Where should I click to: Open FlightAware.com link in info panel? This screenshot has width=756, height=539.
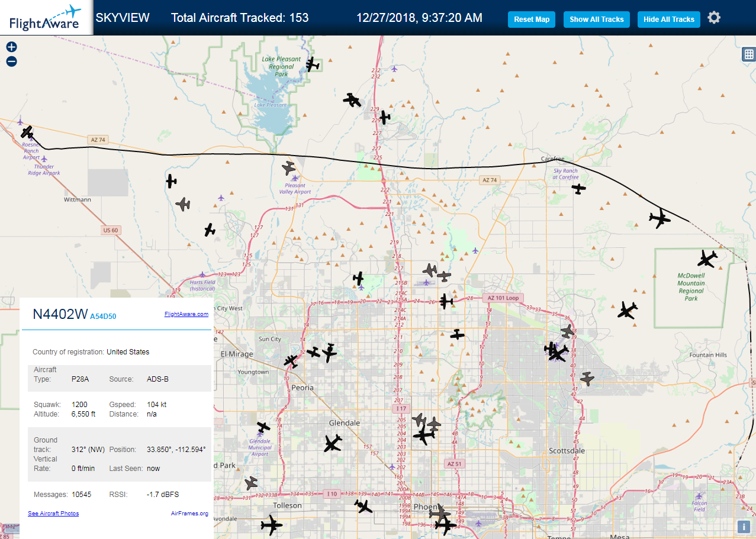click(186, 314)
